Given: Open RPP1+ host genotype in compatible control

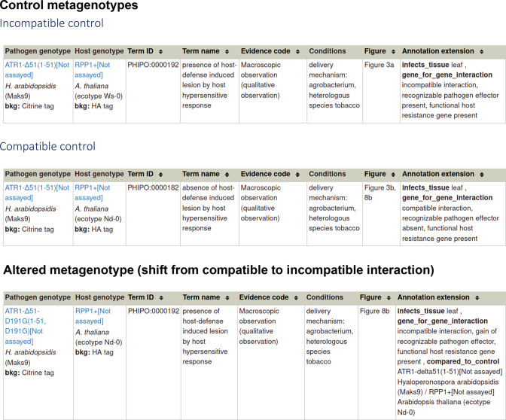Looking at the screenshot, I should click(93, 193).
